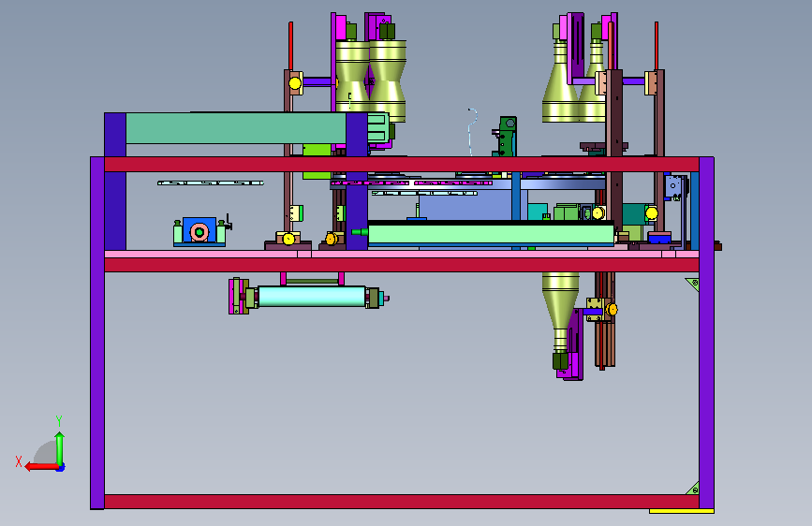Viewport: 812px width, 526px height.
Task: Select the blue bearing block with pink ring
Action: click(199, 231)
